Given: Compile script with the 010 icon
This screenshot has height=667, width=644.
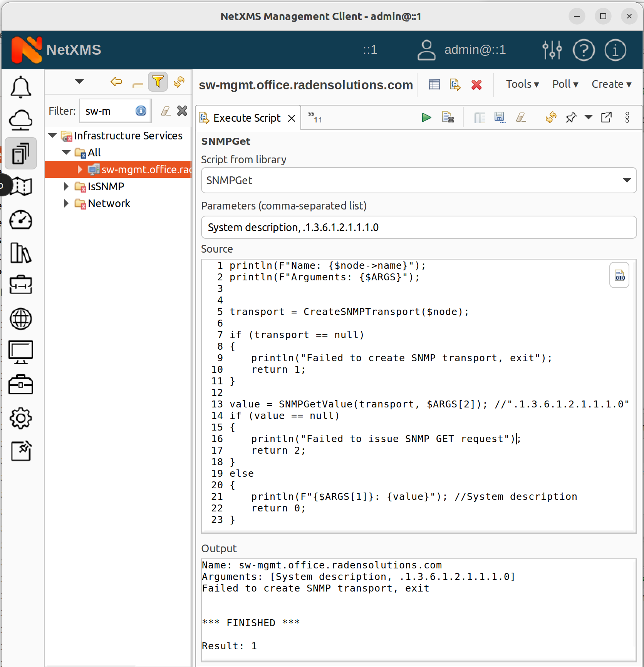Looking at the screenshot, I should tap(619, 275).
